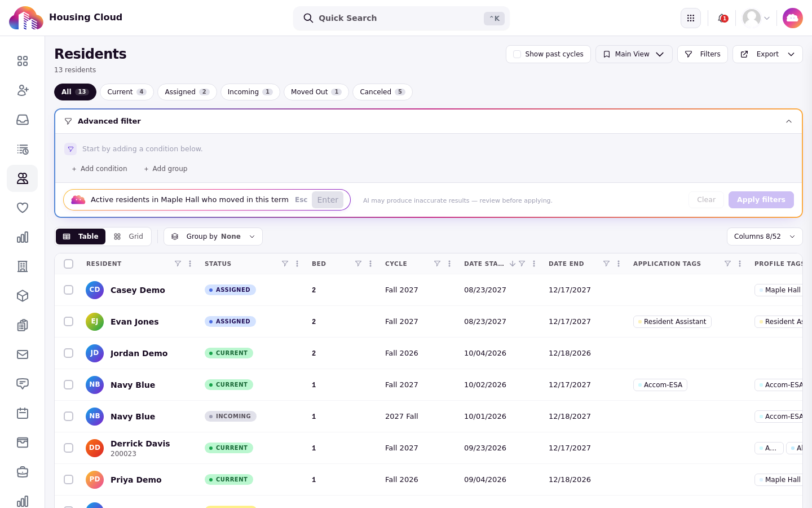Toggle the select-all header checkbox
The width and height of the screenshot is (812, 508).
(69, 264)
